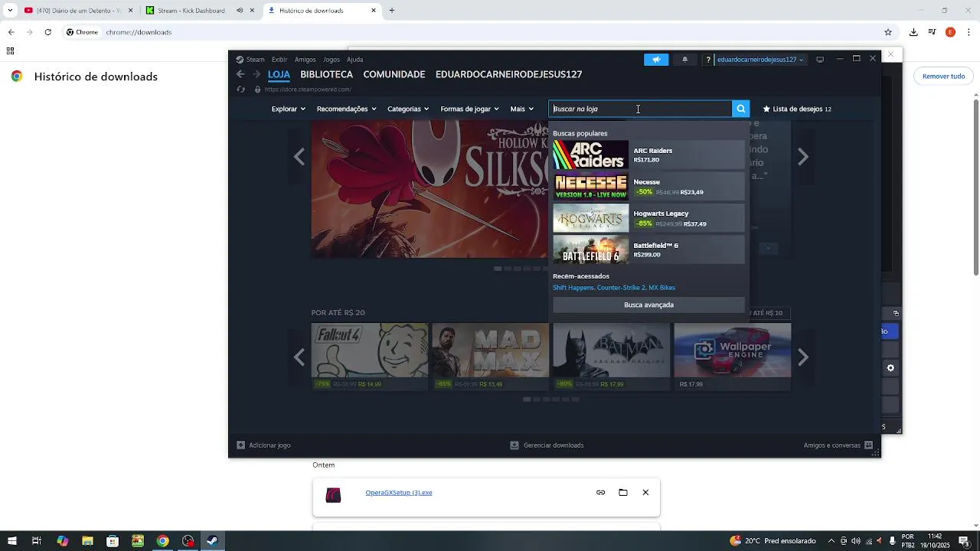The width and height of the screenshot is (980, 551).
Task: Open taskbar volume control
Action: coord(855,541)
